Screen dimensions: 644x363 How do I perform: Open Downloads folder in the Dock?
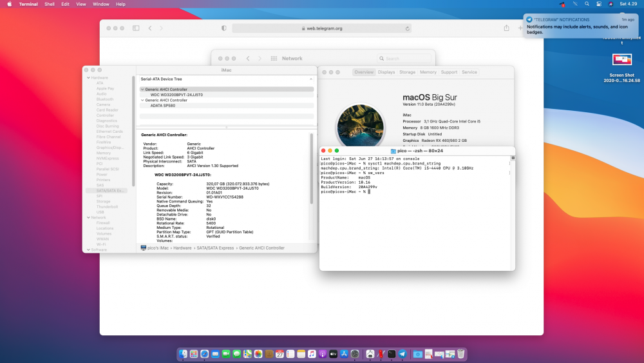(418, 354)
